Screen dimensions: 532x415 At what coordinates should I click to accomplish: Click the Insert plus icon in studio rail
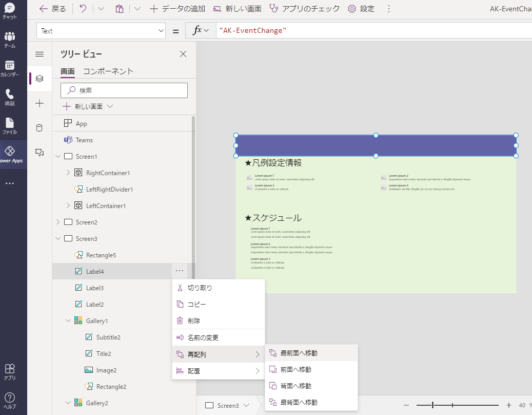pos(40,103)
